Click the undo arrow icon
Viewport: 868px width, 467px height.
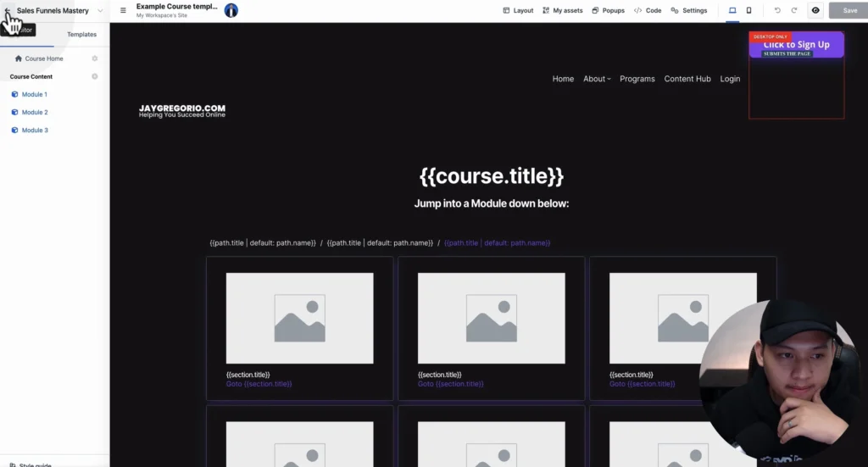pyautogui.click(x=777, y=11)
